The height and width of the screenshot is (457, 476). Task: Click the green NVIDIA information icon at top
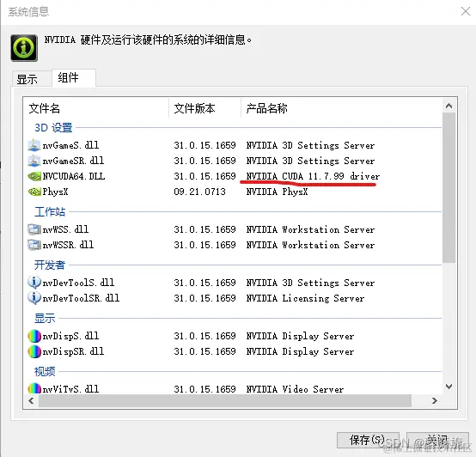pyautogui.click(x=24, y=48)
